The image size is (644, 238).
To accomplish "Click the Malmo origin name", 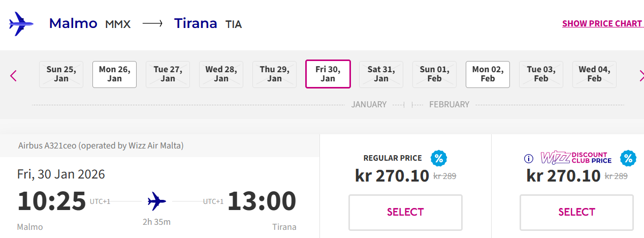I will (x=73, y=23).
